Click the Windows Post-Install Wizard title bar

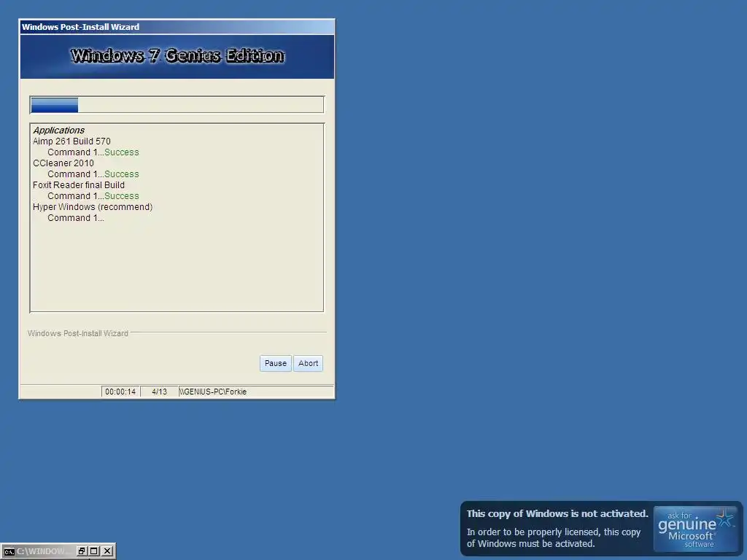177,27
